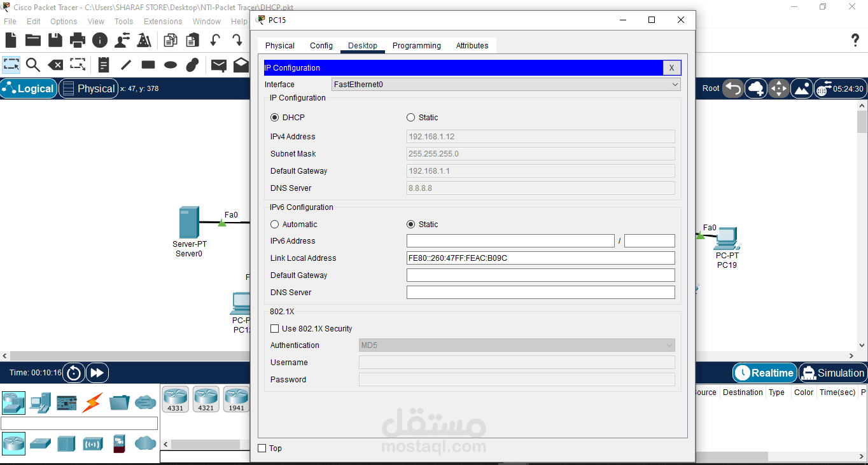Launch the Activity Wizard icon
This screenshot has height=465, width=868.
click(x=144, y=41)
